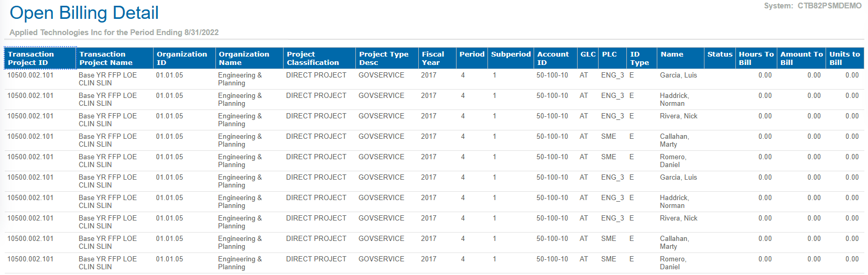868x275 pixels.
Task: Click the Name column header
Action: pyautogui.click(x=672, y=54)
